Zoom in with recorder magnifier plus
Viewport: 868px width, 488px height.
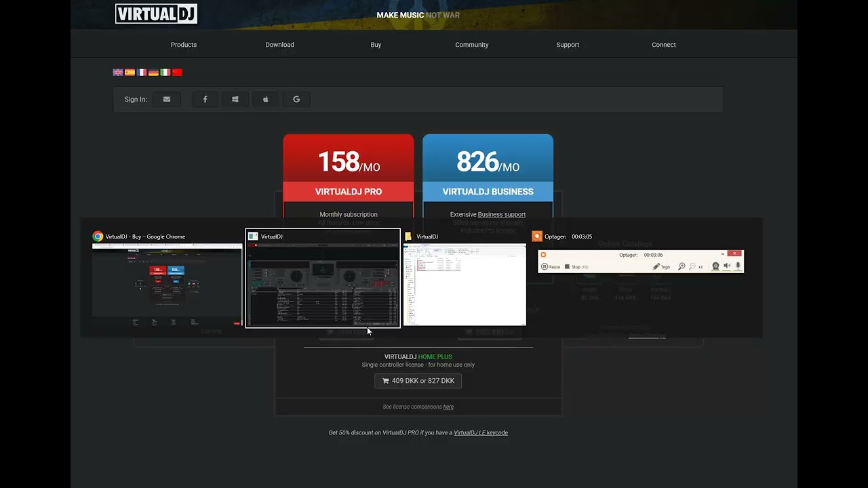(682, 267)
